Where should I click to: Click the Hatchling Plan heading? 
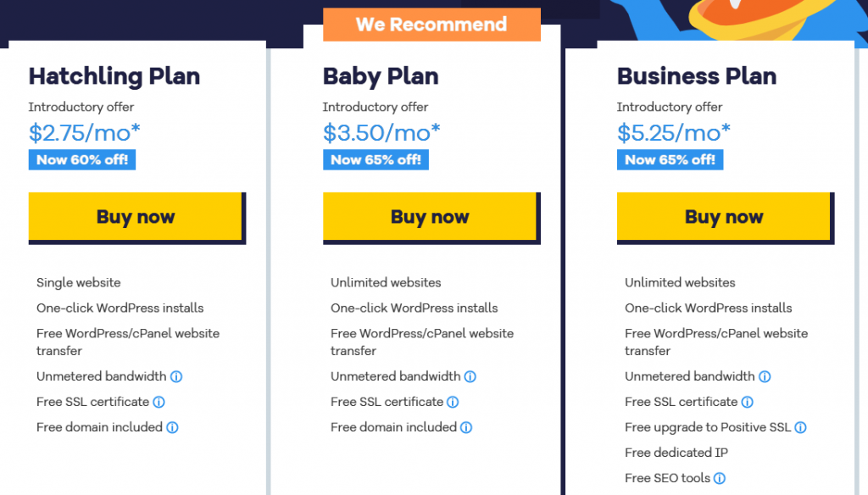tap(114, 76)
